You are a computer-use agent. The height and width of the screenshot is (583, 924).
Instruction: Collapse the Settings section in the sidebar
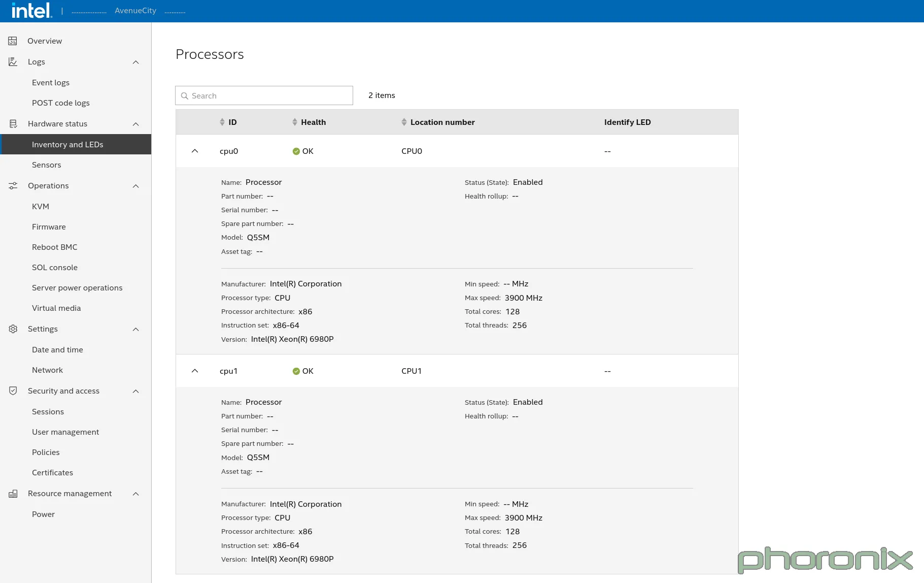tap(135, 329)
